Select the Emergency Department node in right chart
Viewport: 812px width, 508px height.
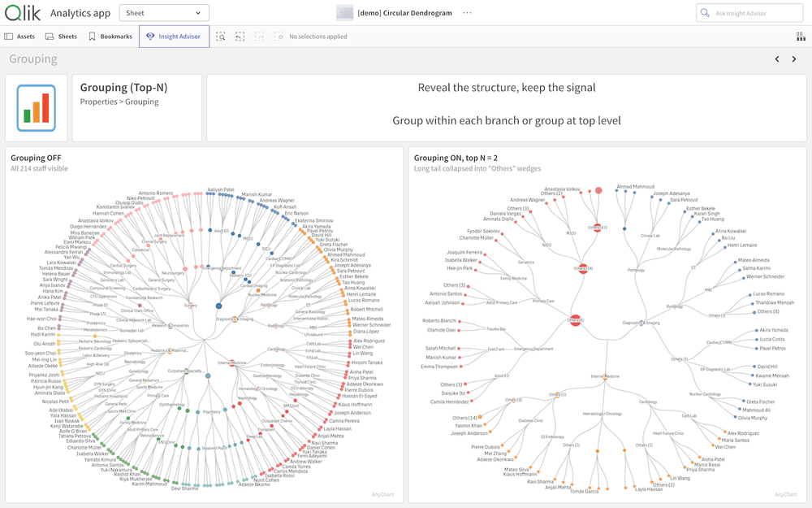pyautogui.click(x=533, y=349)
